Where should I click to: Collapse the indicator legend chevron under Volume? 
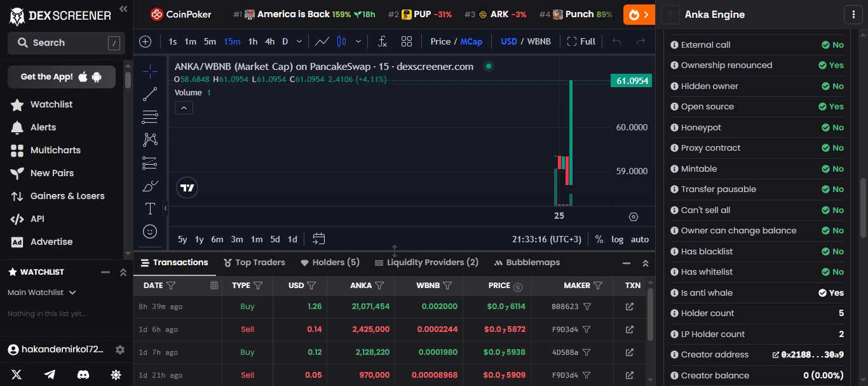[183, 107]
